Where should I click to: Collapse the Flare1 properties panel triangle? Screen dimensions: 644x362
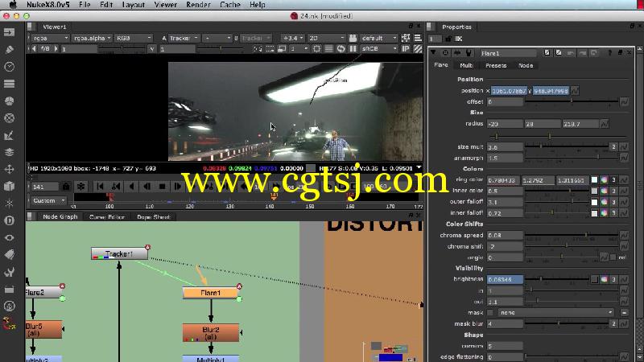(x=433, y=53)
